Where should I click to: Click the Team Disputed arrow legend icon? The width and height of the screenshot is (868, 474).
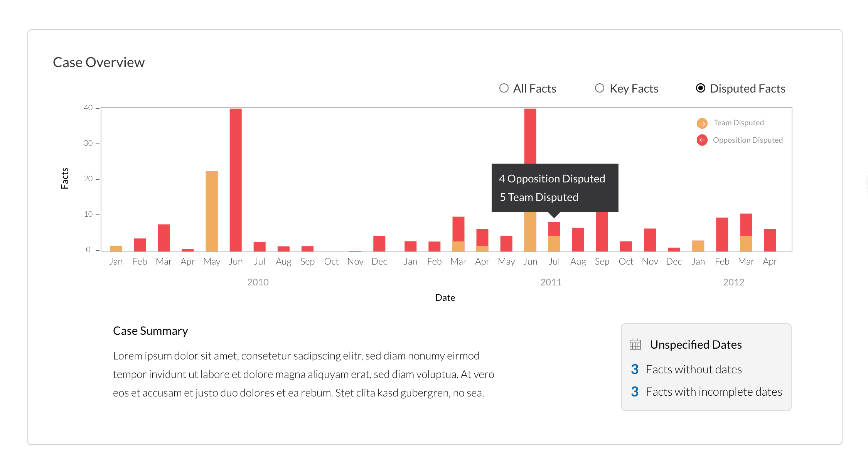(702, 123)
